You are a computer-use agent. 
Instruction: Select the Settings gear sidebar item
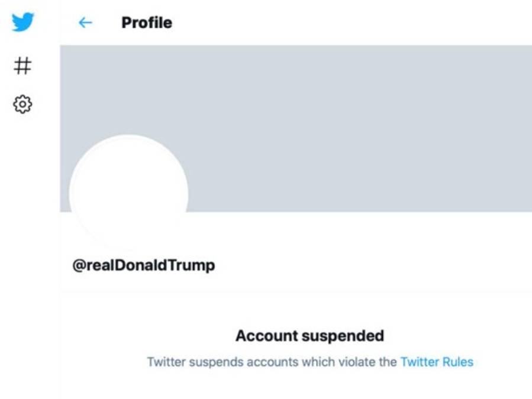click(22, 105)
